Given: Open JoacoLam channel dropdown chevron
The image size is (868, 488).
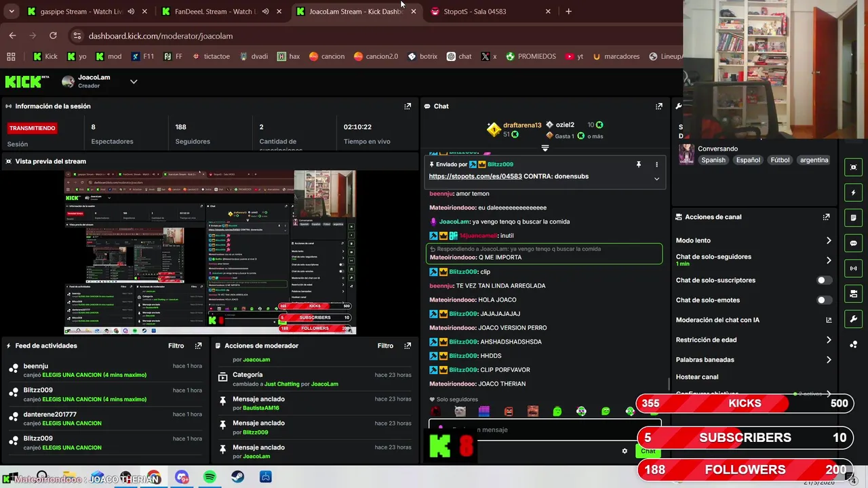Looking at the screenshot, I should tap(134, 82).
